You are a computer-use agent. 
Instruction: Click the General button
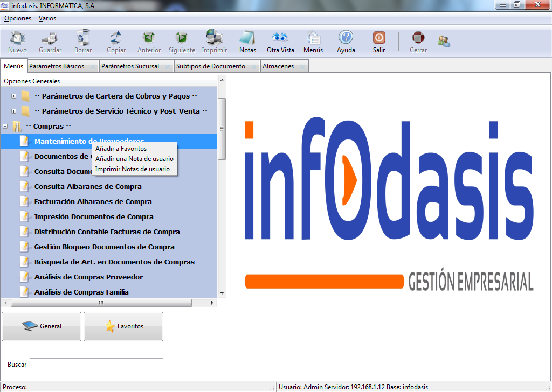[42, 326]
